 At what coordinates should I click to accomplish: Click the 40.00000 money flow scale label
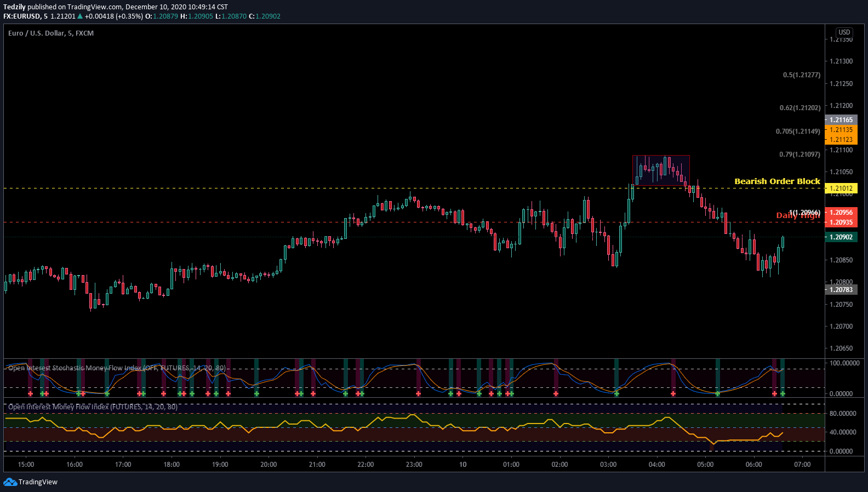coord(843,432)
